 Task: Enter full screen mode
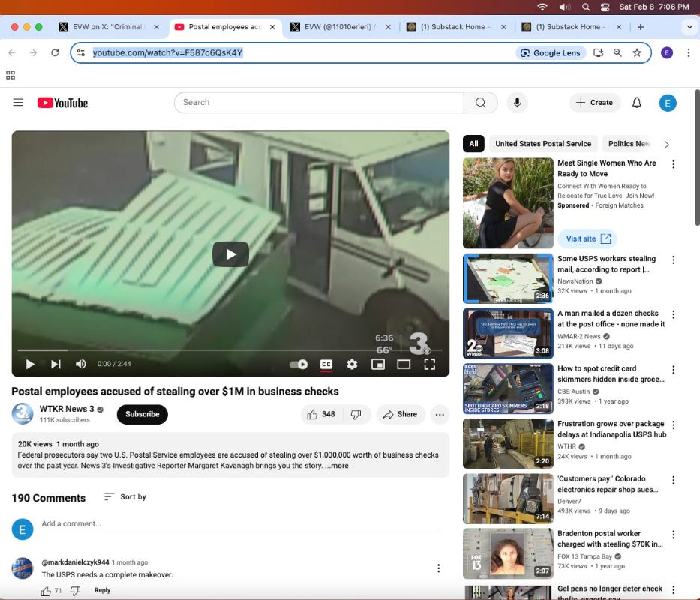pos(429,364)
